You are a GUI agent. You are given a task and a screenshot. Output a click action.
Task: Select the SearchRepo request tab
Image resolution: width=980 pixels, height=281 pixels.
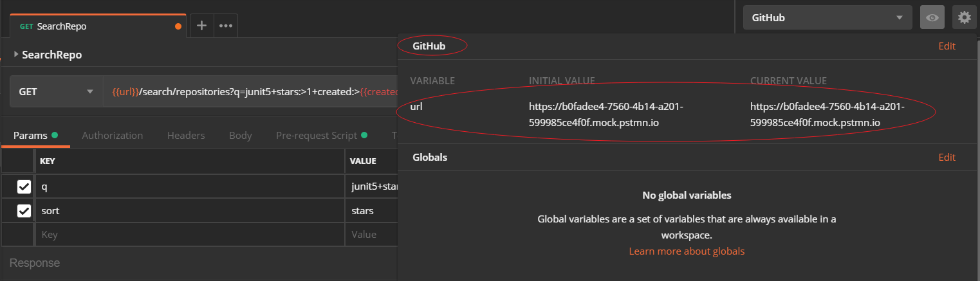pyautogui.click(x=98, y=26)
